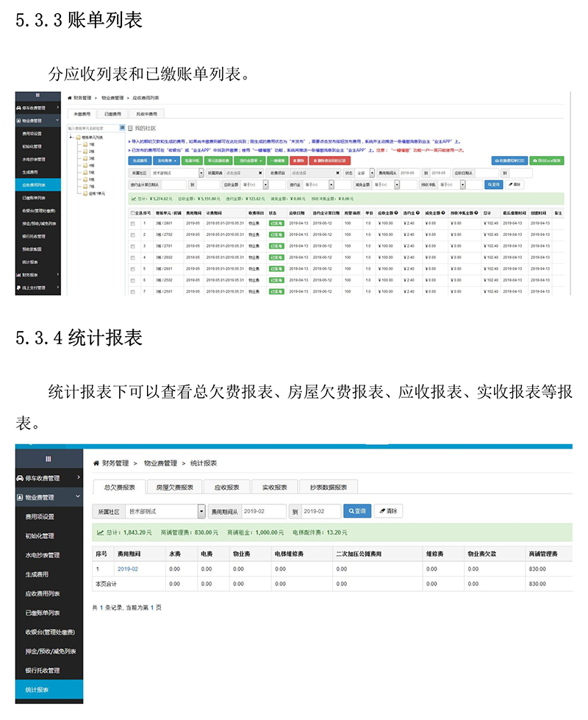Screen dimensions: 588x720
Task: Expand the 停车收费管理 menu in lower sidebar
Action: (78, 478)
